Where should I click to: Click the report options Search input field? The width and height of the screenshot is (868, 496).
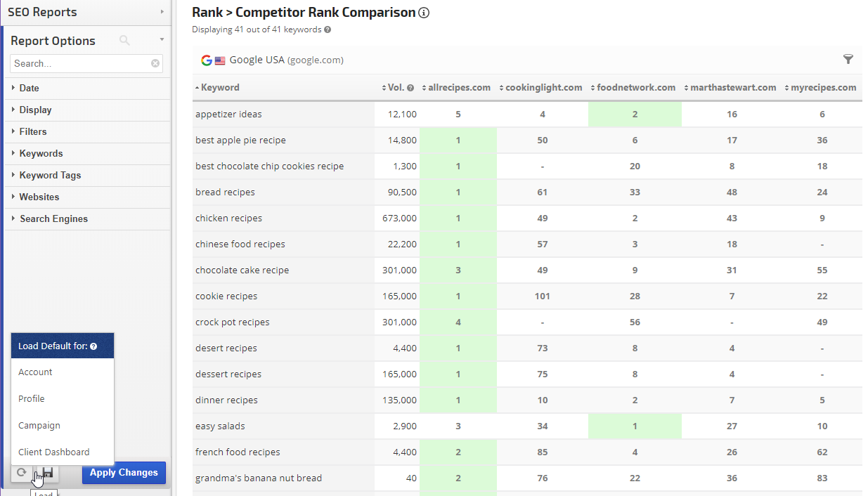[x=80, y=63]
